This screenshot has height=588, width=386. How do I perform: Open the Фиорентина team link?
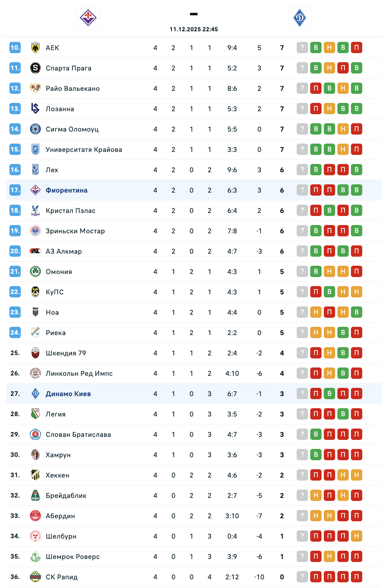[66, 190]
